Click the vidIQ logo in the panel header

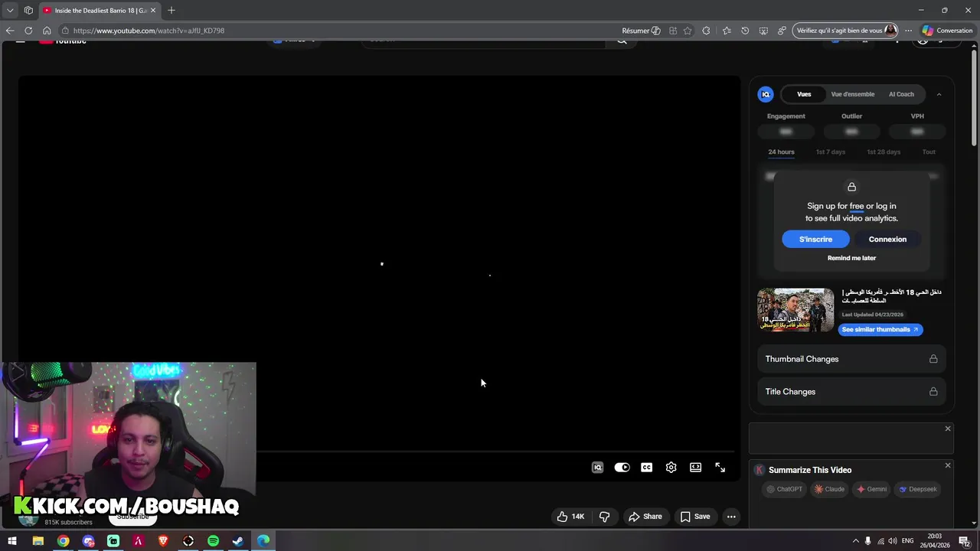point(766,94)
